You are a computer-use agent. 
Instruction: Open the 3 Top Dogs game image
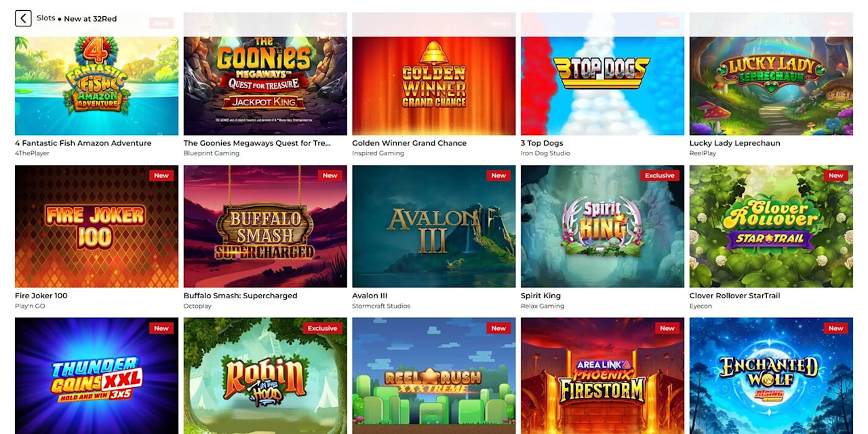pyautogui.click(x=602, y=75)
